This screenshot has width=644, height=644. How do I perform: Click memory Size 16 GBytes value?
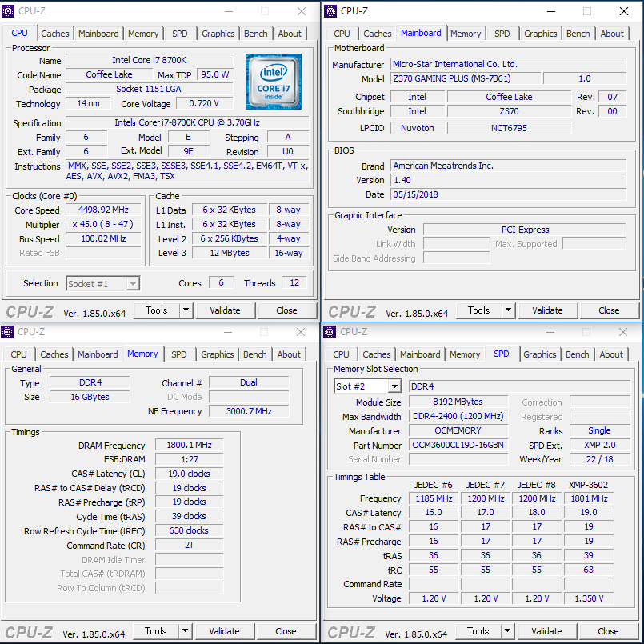(90, 397)
